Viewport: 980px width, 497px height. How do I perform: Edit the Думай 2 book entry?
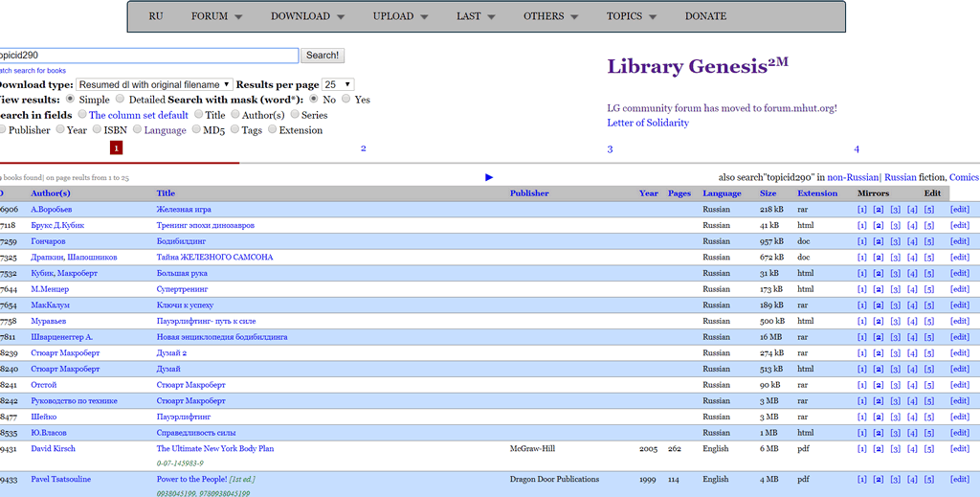(x=959, y=353)
